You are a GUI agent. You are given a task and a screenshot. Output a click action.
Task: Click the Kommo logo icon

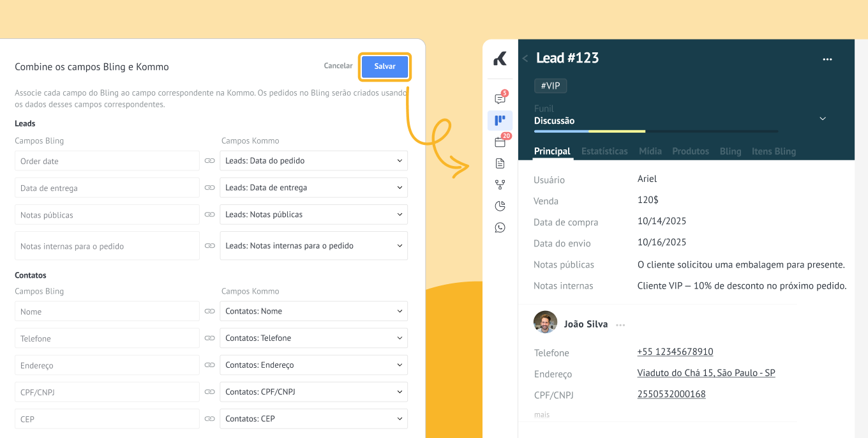(500, 59)
